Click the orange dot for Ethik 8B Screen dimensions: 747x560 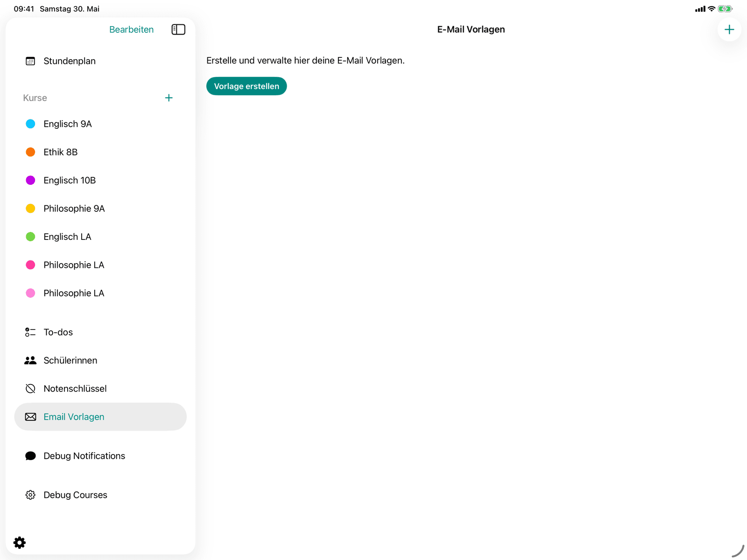tap(30, 152)
